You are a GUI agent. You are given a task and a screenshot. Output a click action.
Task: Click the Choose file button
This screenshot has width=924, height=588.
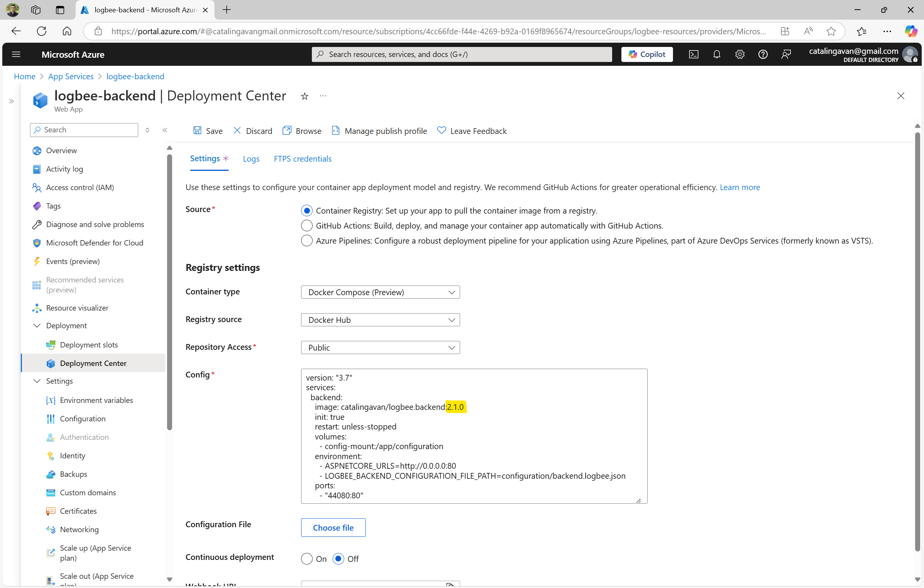(x=333, y=528)
